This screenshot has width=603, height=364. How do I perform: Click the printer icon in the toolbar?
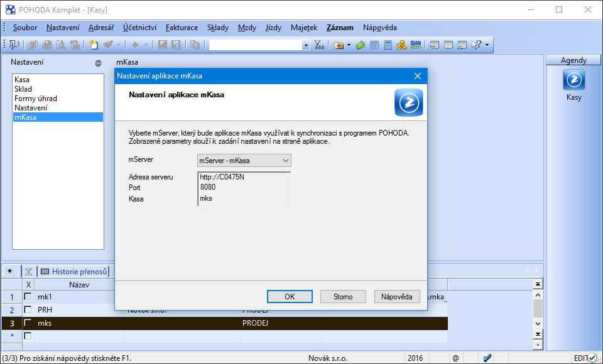47,45
